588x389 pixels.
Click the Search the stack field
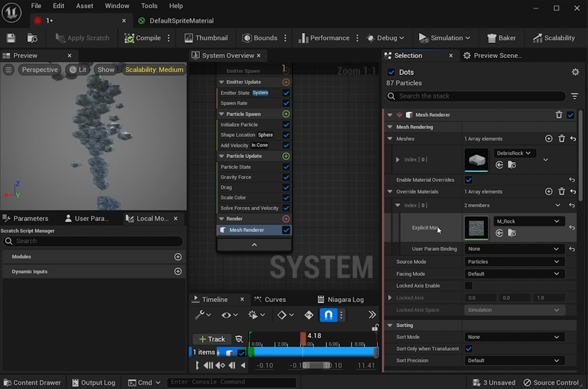pos(476,96)
